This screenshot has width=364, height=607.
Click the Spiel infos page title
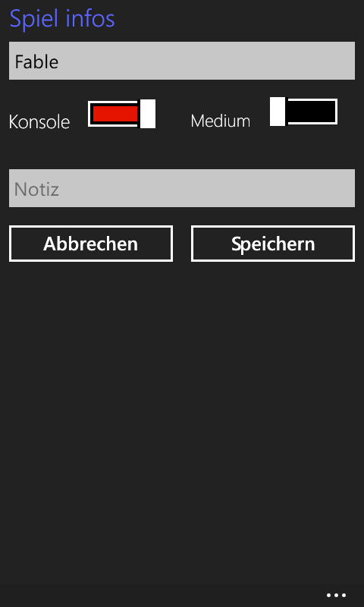[62, 19]
